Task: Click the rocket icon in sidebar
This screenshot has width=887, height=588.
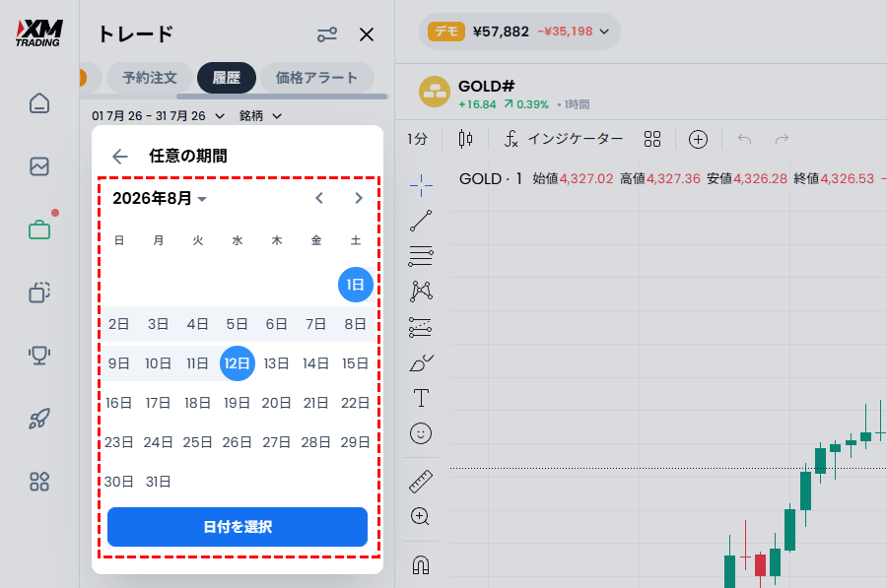Action: (39, 419)
